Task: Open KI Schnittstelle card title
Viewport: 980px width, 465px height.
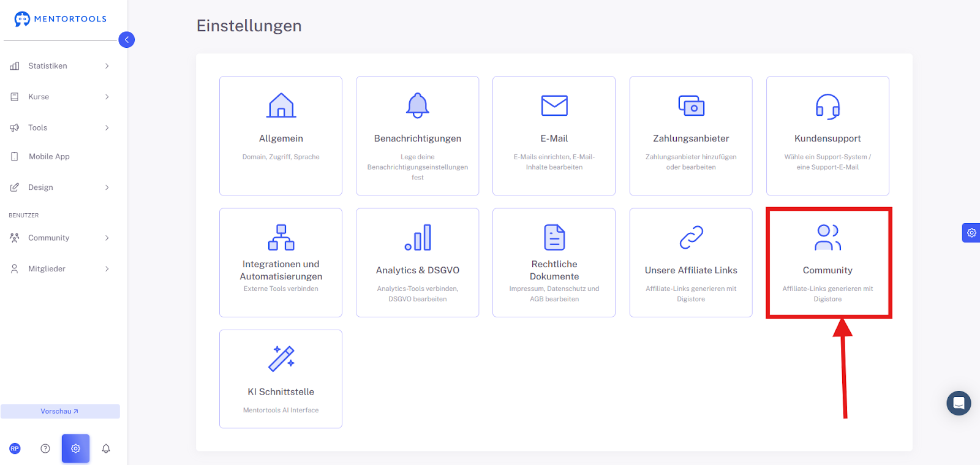Action: point(281,391)
